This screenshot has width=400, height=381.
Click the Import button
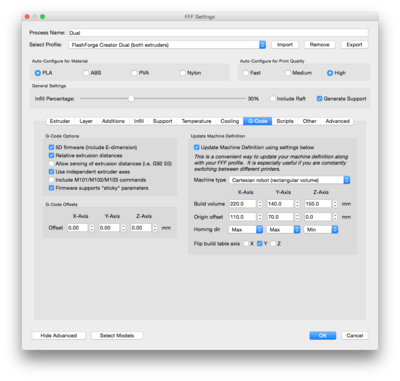[x=285, y=45]
